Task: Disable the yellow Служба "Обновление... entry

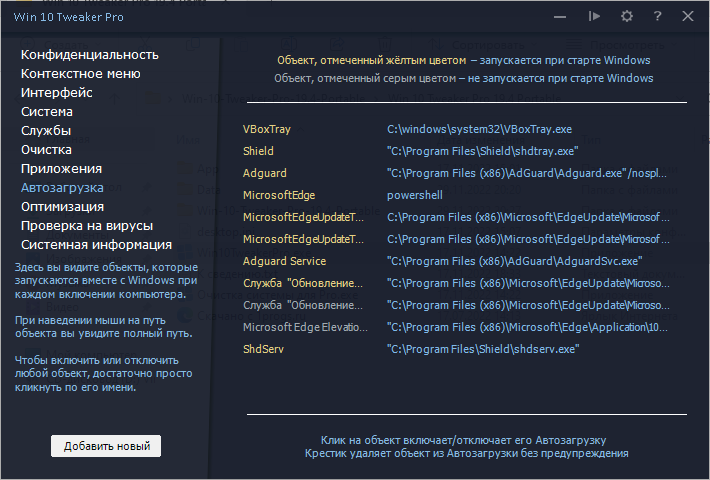Action: (303, 283)
